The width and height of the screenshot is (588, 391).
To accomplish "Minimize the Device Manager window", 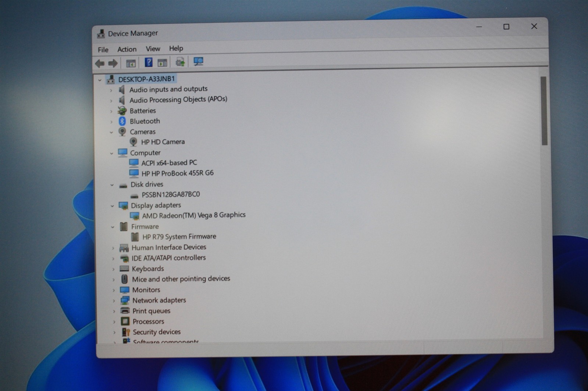I will coord(479,27).
